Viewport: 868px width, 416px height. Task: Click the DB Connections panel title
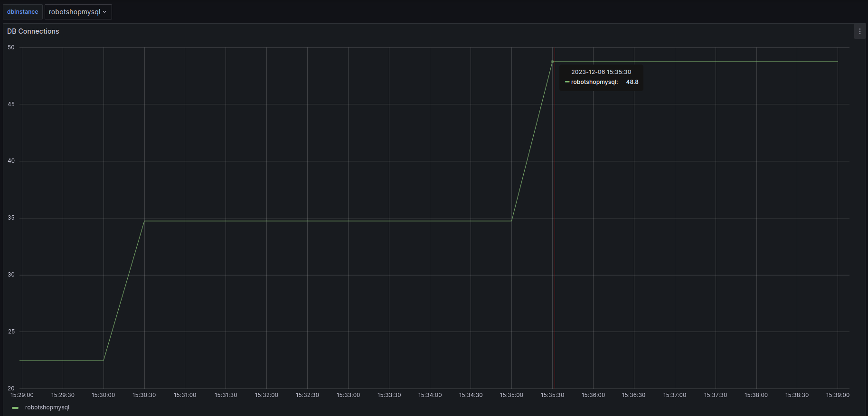pos(33,31)
